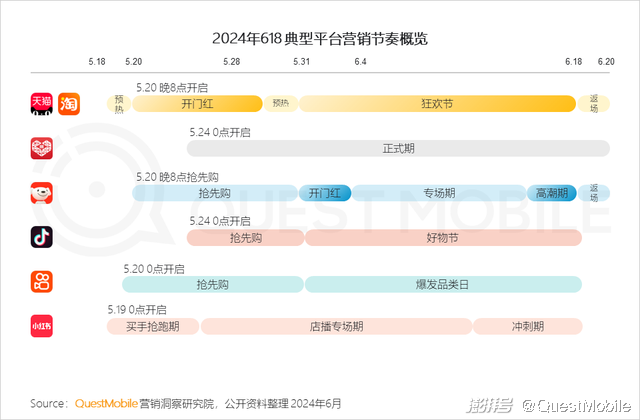Click the 5.20 date marker on axis
This screenshot has width=640, height=420.
tap(134, 62)
